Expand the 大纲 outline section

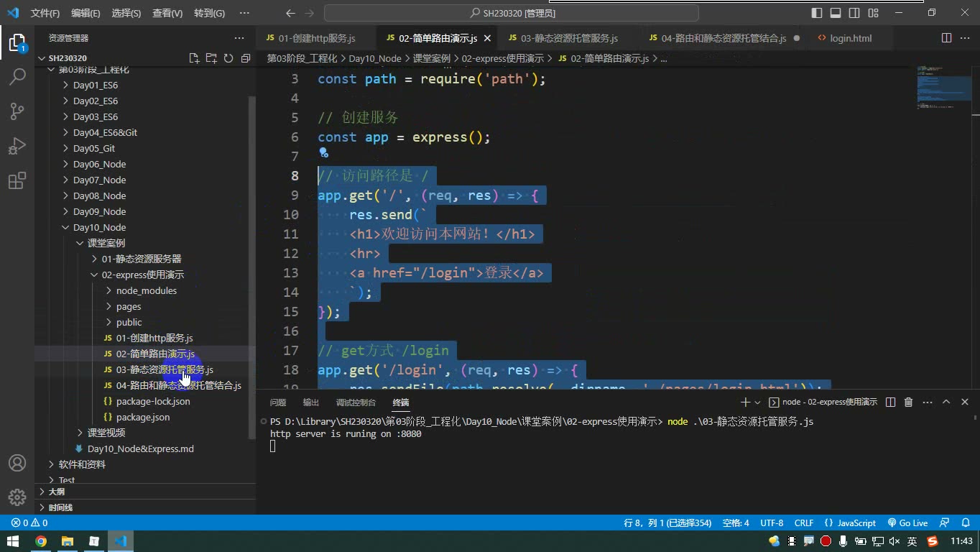coord(56,492)
